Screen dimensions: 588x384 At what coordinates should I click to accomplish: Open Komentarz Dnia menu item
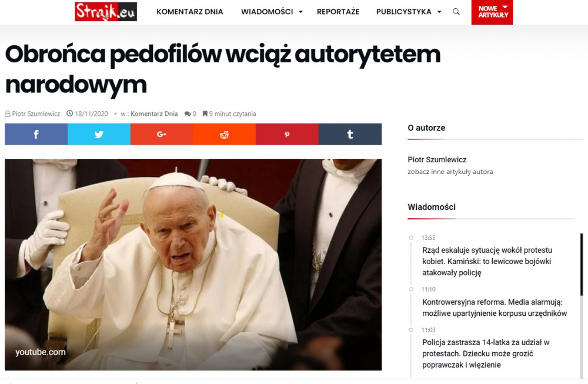pos(190,12)
